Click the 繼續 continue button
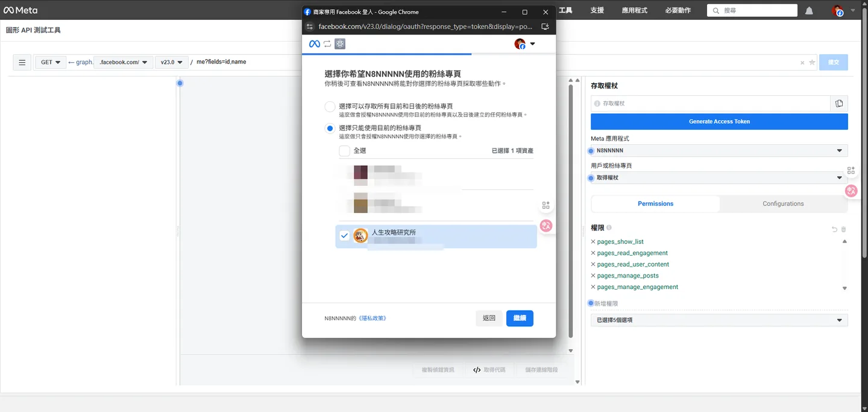Viewport: 868px width, 412px height. (x=520, y=318)
